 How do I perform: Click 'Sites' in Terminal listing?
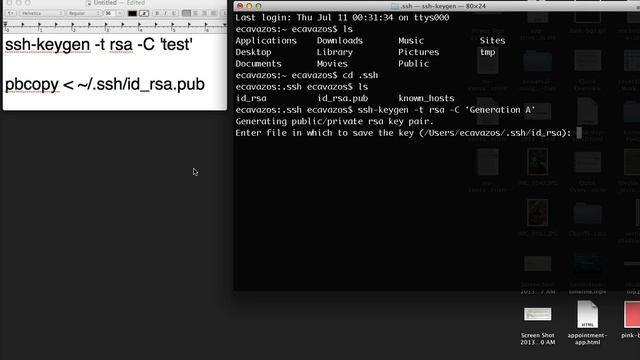pyautogui.click(x=492, y=40)
